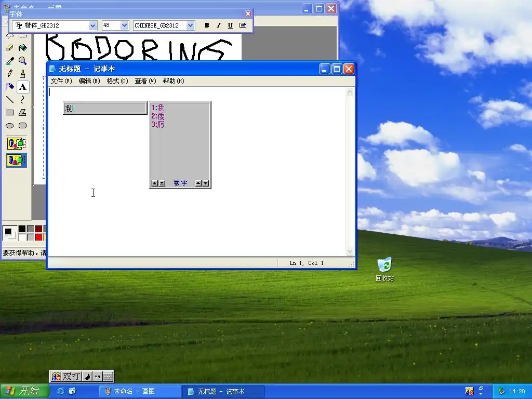Choose the opaque background drawing option

click(16, 143)
